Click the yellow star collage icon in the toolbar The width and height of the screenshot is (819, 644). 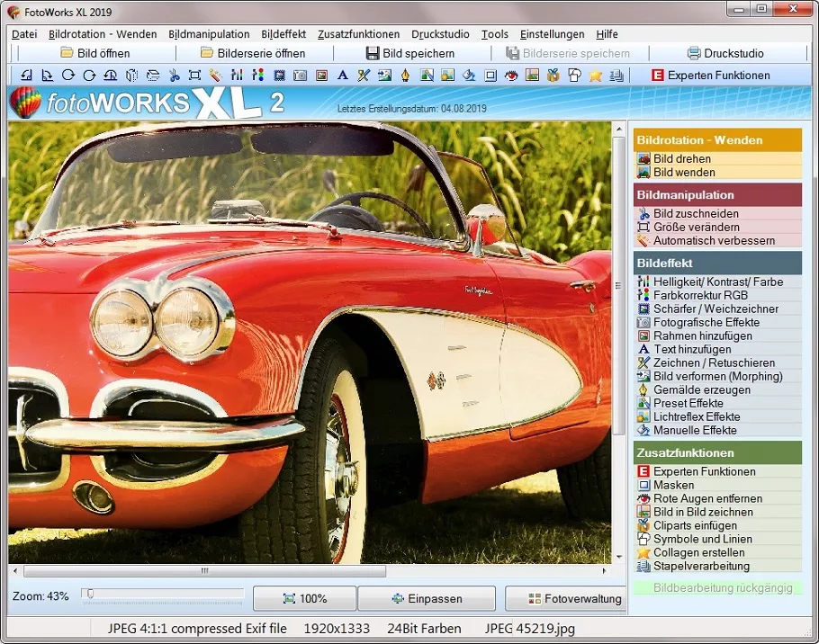[x=595, y=76]
